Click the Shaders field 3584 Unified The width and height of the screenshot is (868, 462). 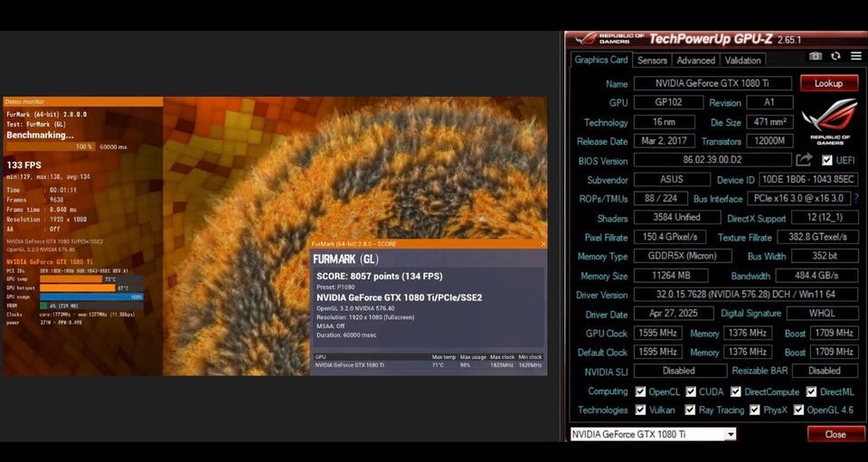click(677, 218)
